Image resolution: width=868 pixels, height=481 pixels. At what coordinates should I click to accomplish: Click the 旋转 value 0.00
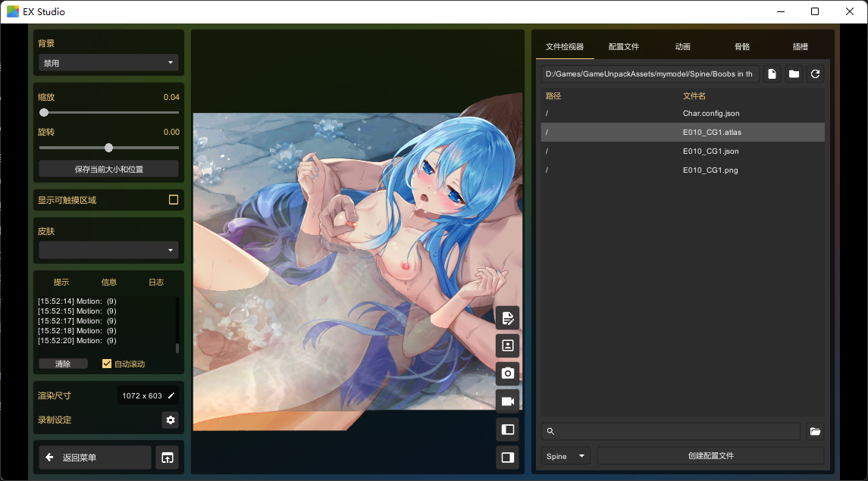(x=171, y=132)
